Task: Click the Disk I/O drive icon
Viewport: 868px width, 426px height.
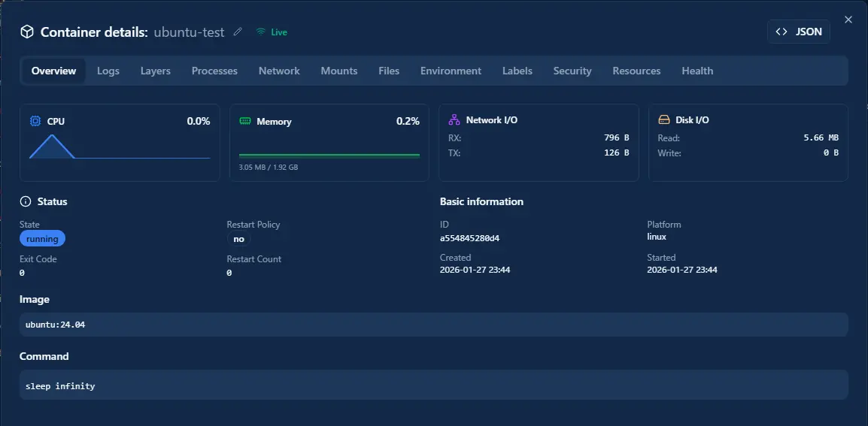Action: coord(663,119)
